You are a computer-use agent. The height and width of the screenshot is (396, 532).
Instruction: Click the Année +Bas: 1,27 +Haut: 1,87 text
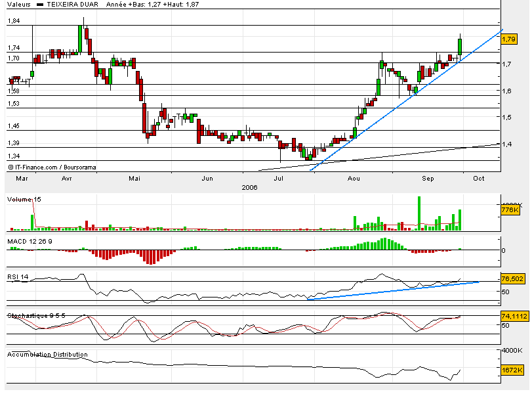152,5
